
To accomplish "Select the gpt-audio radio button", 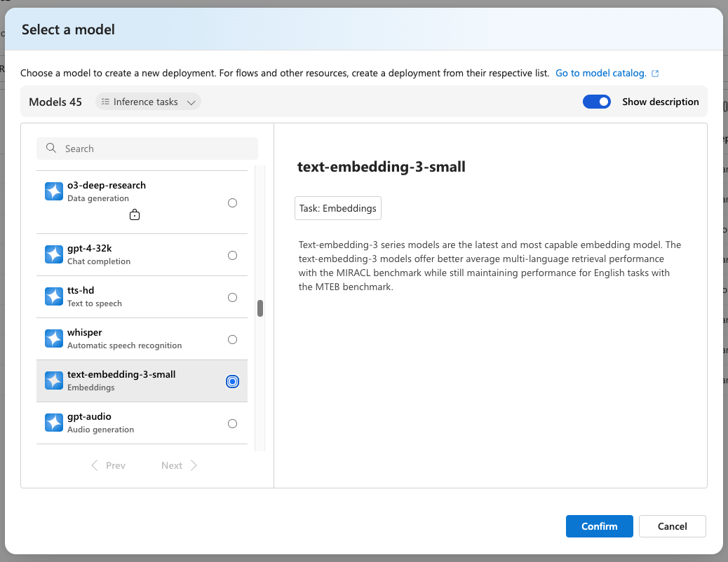I will tap(233, 424).
